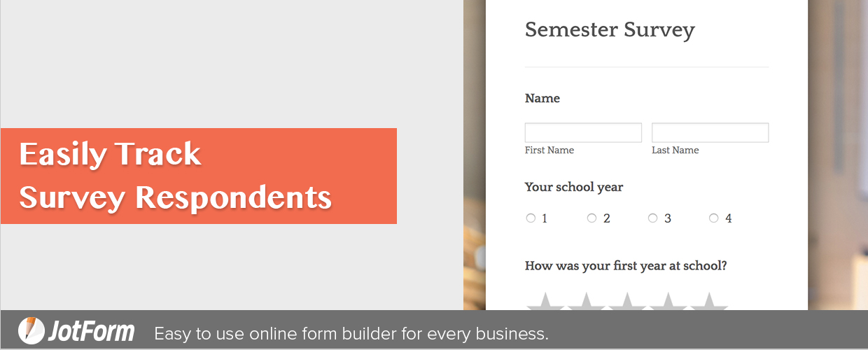The width and height of the screenshot is (868, 350).
Task: Select school year 1 radio button
Action: pos(531,218)
